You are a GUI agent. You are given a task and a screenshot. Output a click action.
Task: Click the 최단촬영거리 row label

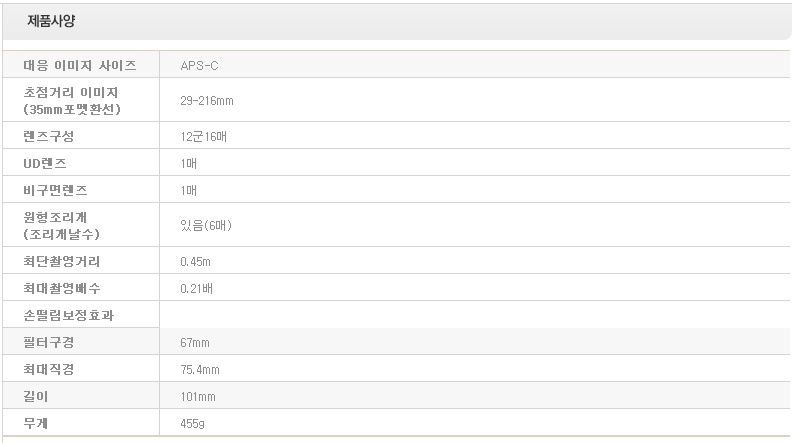(62, 261)
